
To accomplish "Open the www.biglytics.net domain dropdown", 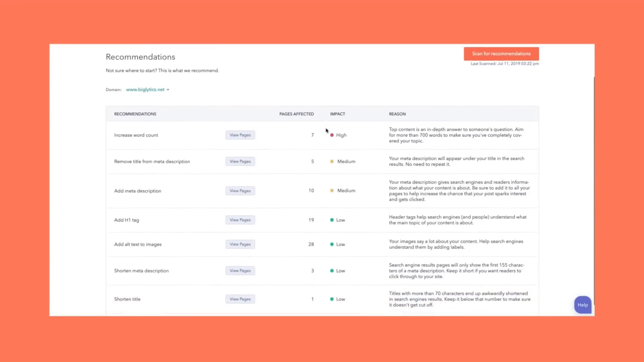I will 148,89.
